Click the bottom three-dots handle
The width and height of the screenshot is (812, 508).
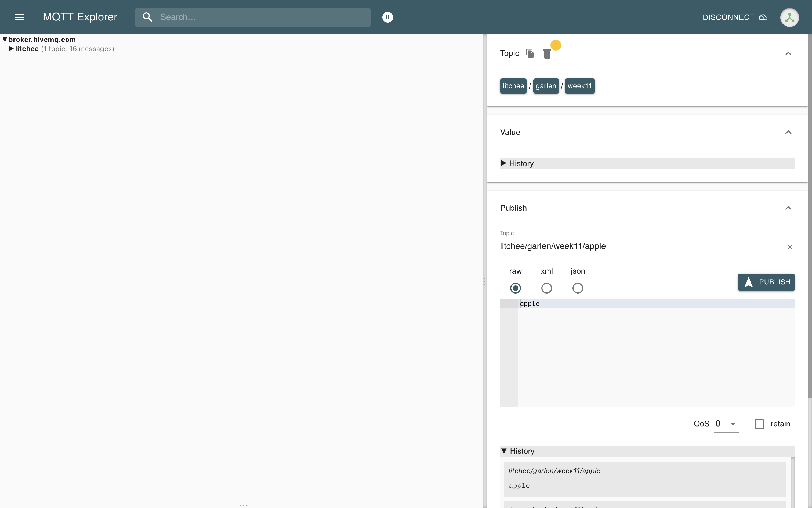(x=243, y=505)
